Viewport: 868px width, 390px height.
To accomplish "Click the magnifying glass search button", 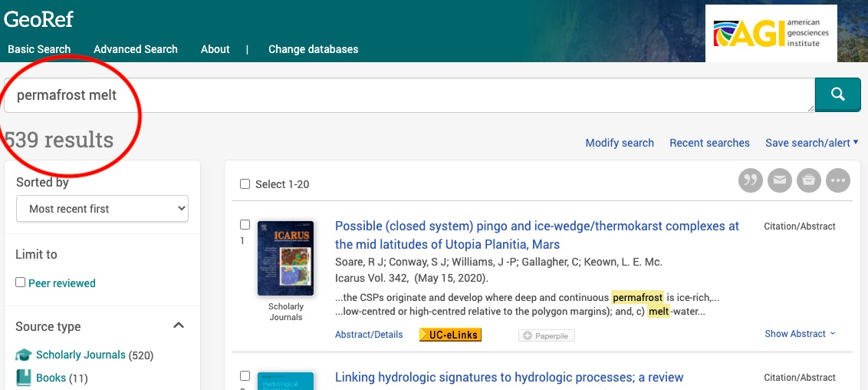I will pos(838,95).
